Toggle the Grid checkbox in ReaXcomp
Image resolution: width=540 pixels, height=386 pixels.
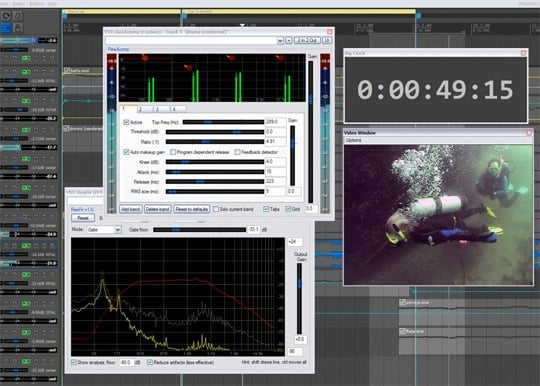(x=288, y=209)
